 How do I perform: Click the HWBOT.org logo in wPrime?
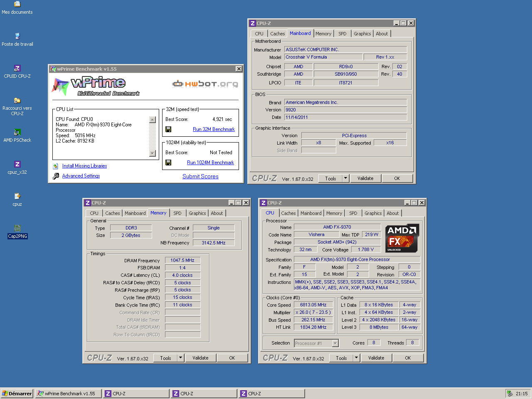pyautogui.click(x=205, y=84)
